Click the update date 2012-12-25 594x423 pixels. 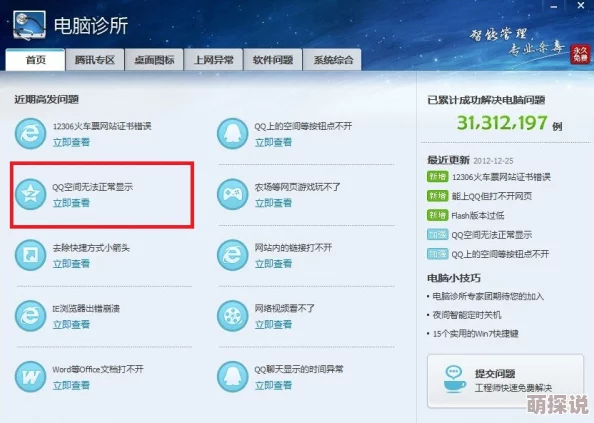[x=493, y=161]
